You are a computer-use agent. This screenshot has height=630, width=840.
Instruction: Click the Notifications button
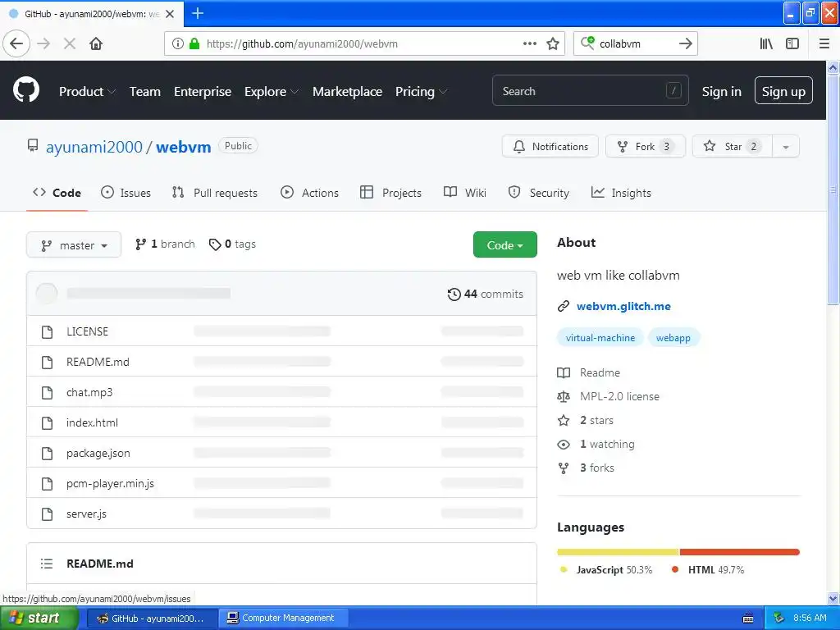(x=550, y=146)
